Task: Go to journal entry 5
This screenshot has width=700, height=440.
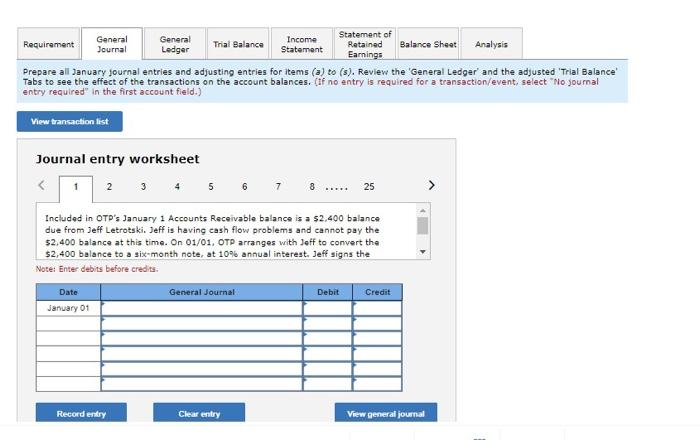Action: pos(211,187)
